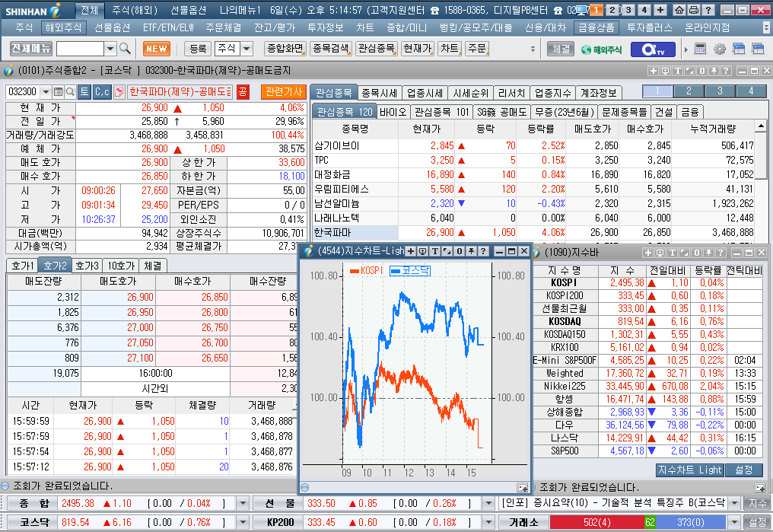Switch to virtual screen 1 button

[596, 10]
